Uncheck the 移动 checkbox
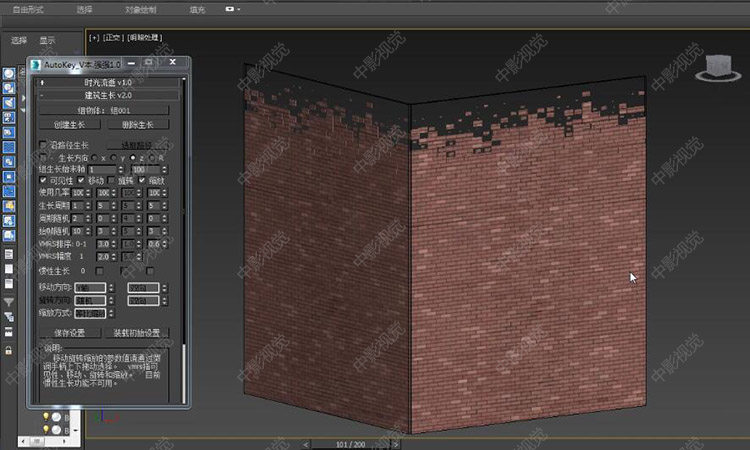 [82, 180]
